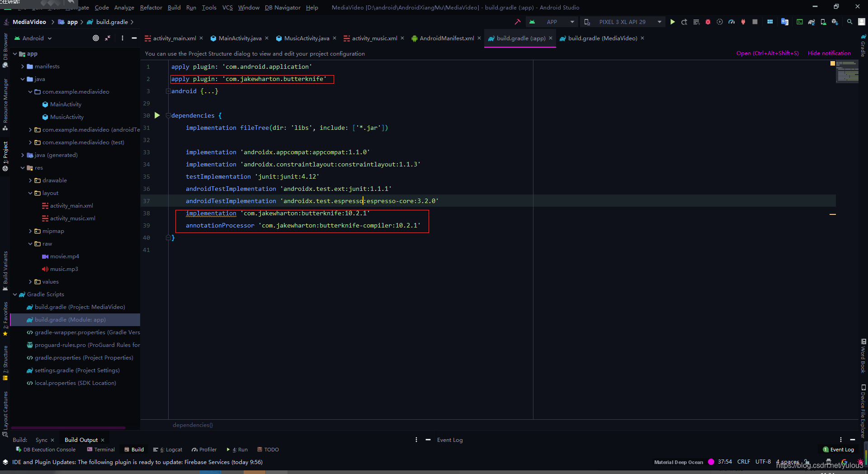Open DB Execution Console tool window
The width and height of the screenshot is (868, 474).
pos(46,450)
